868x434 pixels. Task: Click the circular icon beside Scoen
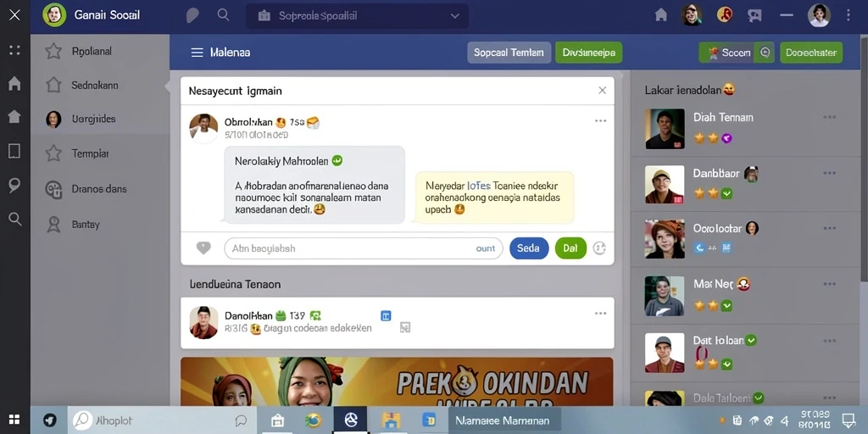pyautogui.click(x=765, y=53)
